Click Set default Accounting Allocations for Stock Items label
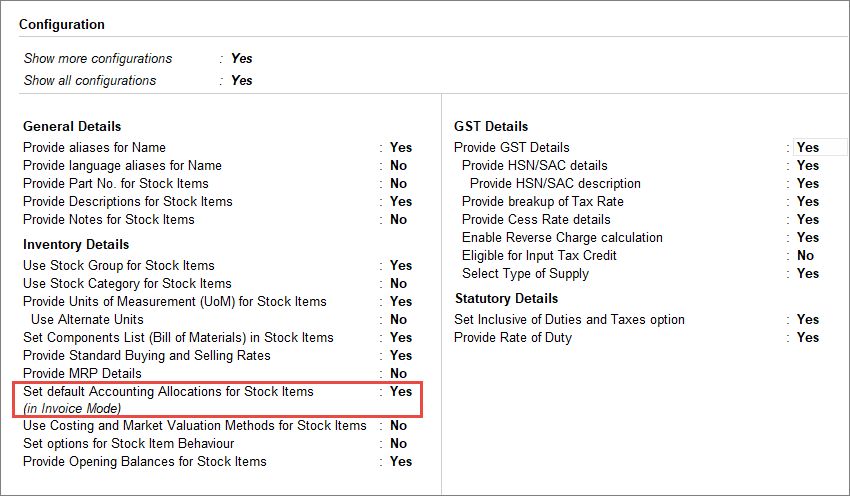Image resolution: width=850 pixels, height=496 pixels. (x=168, y=391)
